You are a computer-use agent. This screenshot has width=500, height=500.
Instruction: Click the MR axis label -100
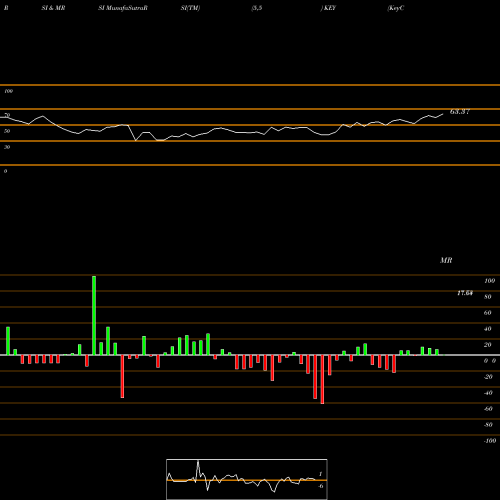point(490,441)
